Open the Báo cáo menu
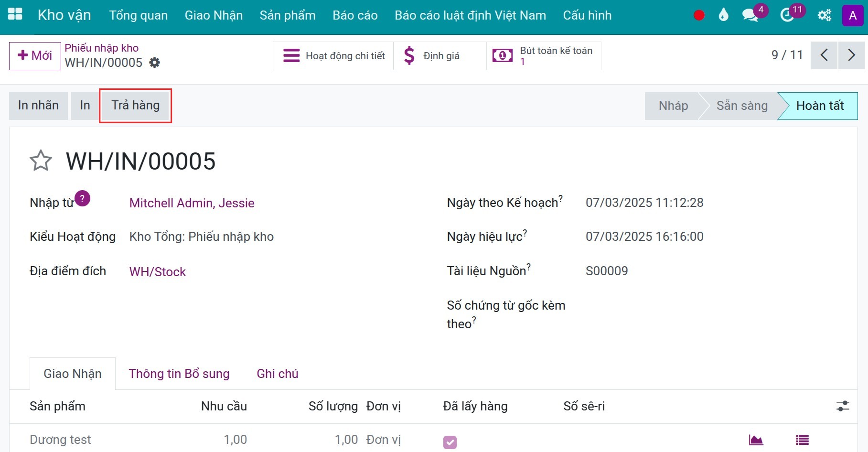 click(x=355, y=15)
